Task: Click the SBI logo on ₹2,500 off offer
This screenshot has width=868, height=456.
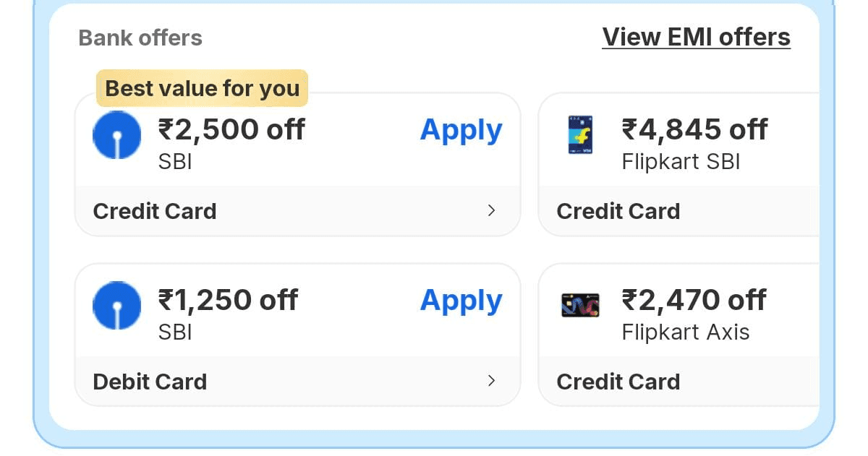Action: 116,135
